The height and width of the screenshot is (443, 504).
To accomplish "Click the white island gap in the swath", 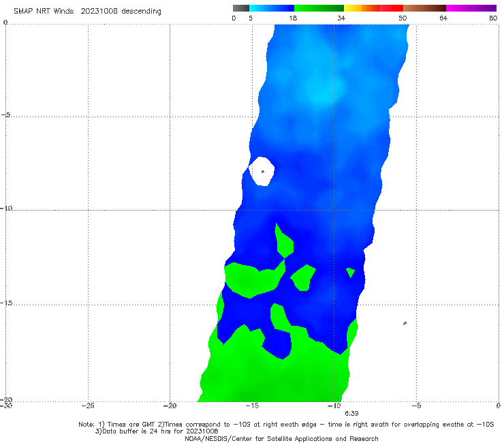I will pyautogui.click(x=262, y=171).
